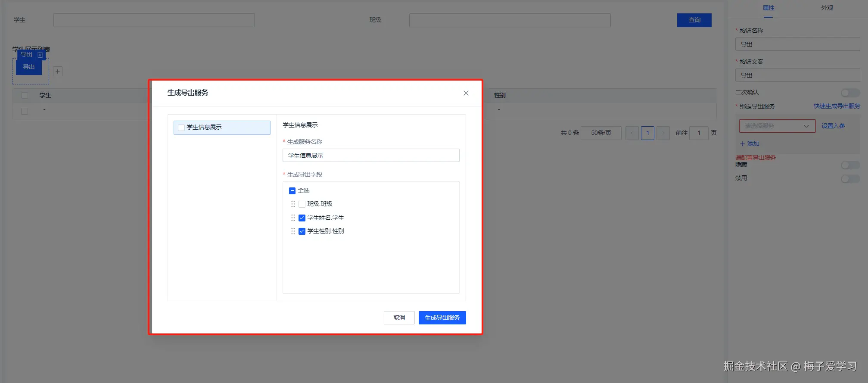Select page 1 in the pagination
Viewport: 868px width, 383px height.
click(x=647, y=133)
